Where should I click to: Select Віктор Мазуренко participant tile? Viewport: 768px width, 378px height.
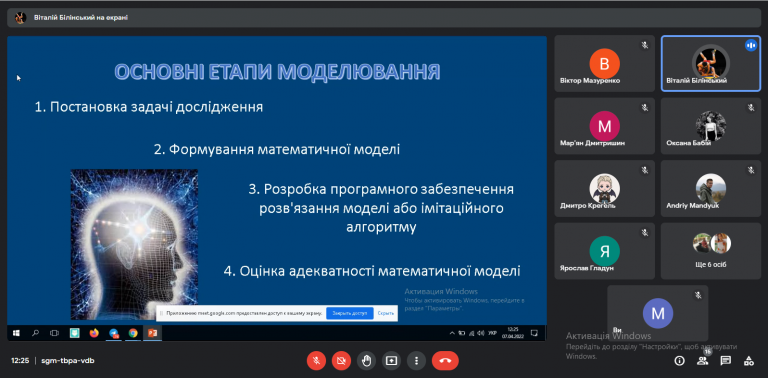tap(604, 64)
